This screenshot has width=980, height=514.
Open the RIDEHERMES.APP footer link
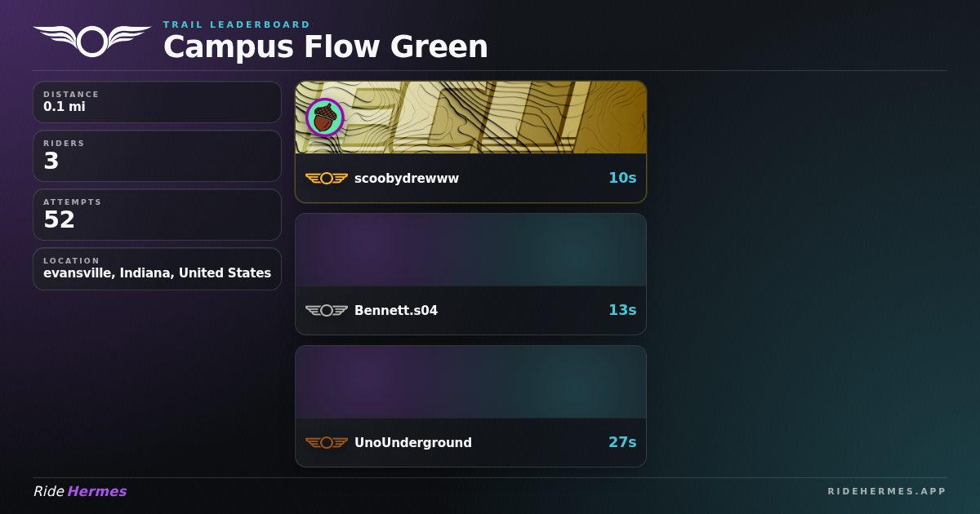pos(887,491)
